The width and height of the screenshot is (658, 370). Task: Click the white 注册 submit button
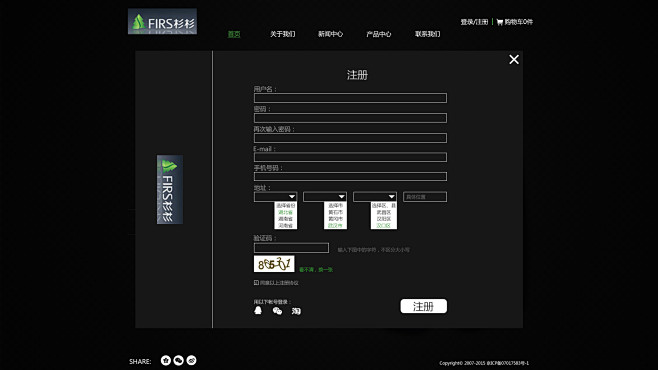tap(423, 306)
